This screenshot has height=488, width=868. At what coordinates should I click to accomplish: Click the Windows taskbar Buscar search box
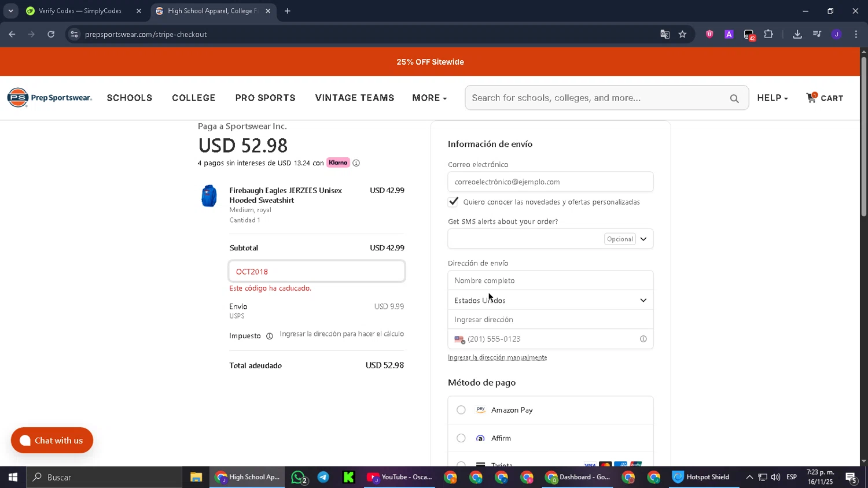[104, 477]
